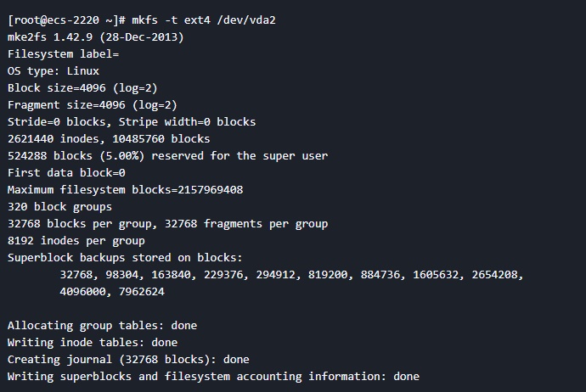Click the 320 block groups line
586x392 pixels.
[59, 207]
